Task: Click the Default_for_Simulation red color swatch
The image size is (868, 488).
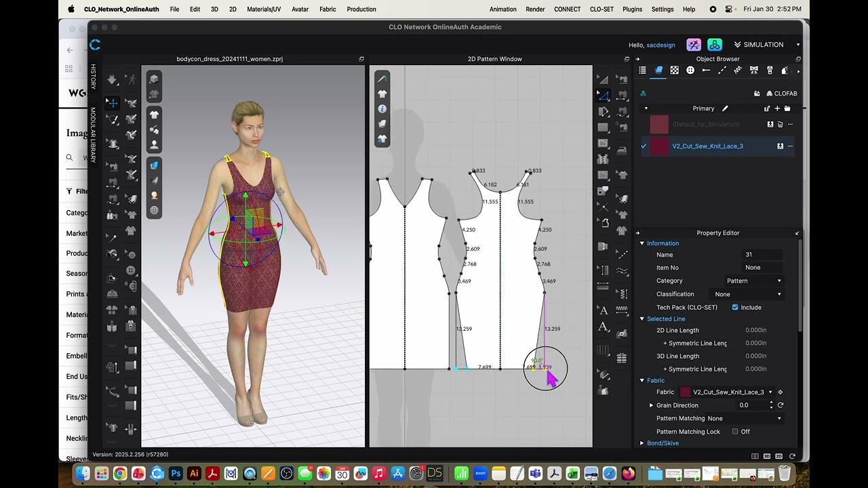Action: point(659,125)
